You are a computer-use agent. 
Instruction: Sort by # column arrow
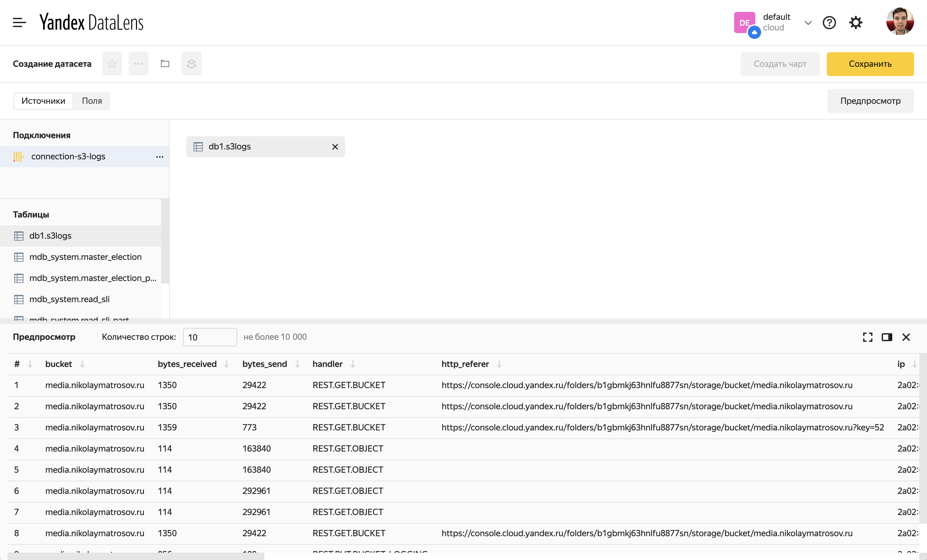click(x=30, y=364)
